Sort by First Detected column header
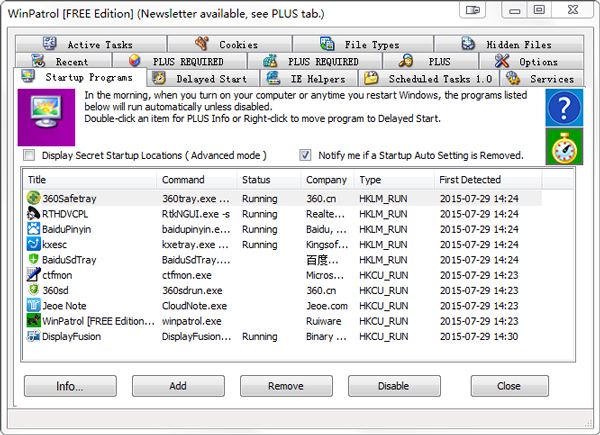Screen dimensions: 600x435 coord(488,180)
